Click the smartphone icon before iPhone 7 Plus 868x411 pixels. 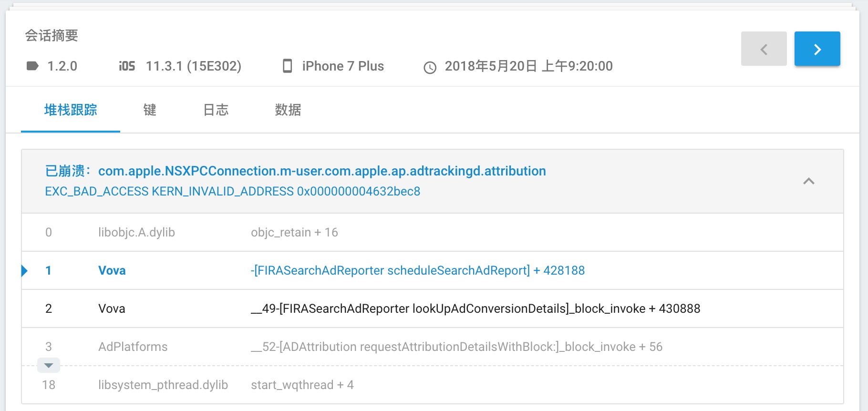pyautogui.click(x=288, y=66)
